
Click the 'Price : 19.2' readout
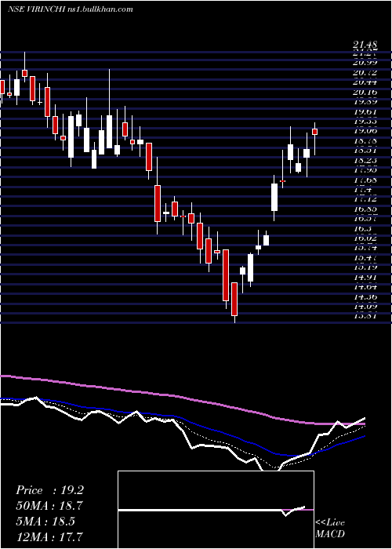(x=49, y=490)
